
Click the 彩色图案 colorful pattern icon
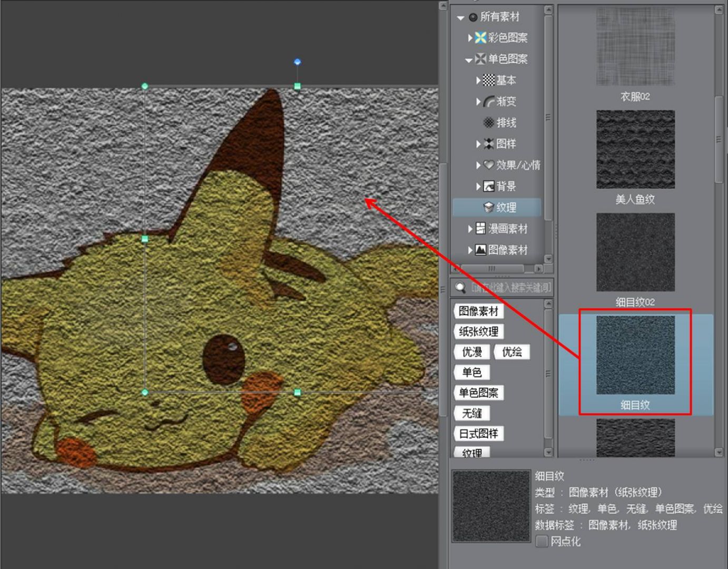click(x=480, y=37)
